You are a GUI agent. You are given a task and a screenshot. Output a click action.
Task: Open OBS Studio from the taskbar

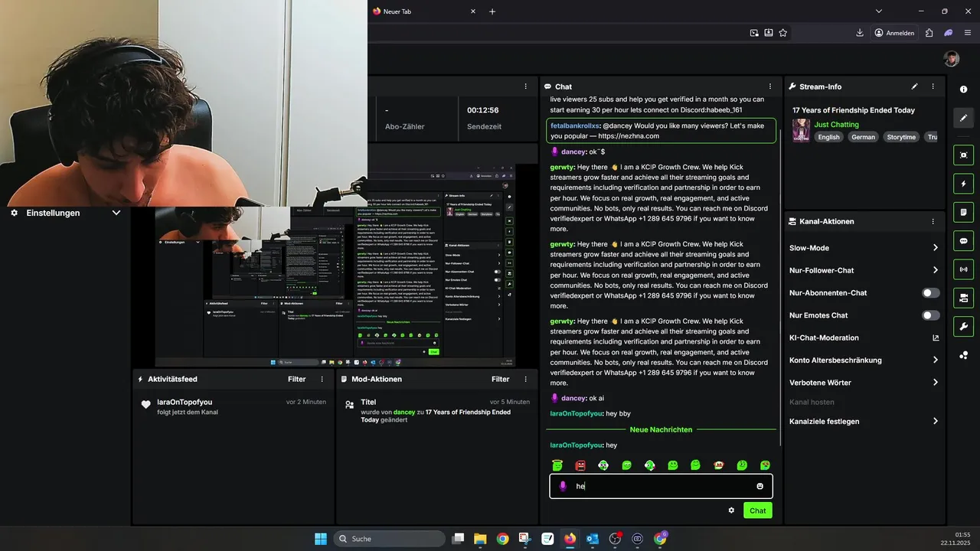coord(615,539)
